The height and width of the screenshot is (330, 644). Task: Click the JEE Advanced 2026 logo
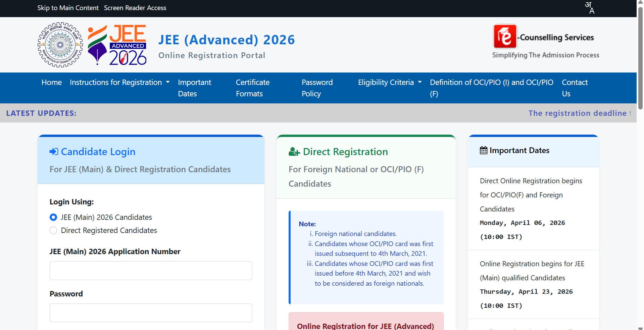[x=117, y=45]
